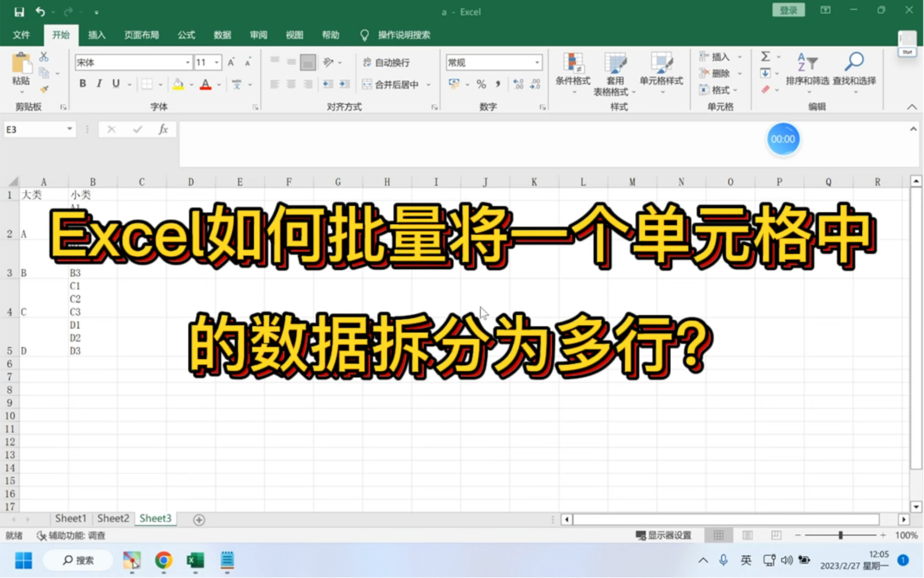Switch to Normal view in the status bar
This screenshot has width=924, height=578.
(719, 535)
